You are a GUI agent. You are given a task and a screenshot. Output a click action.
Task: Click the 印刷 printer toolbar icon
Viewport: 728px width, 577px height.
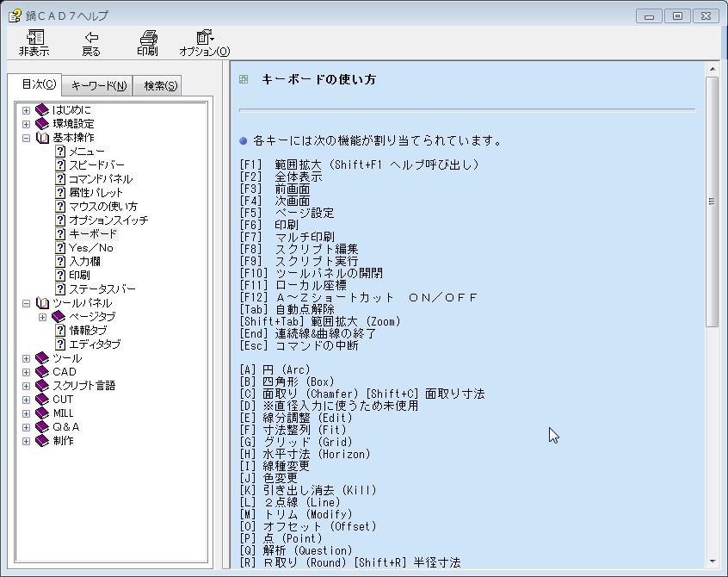(148, 43)
